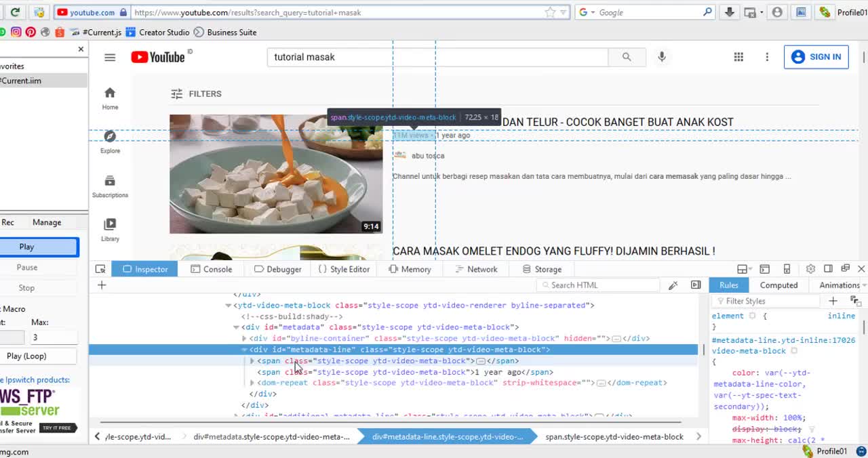
Task: Collapse the metadata-line div node
Action: pyautogui.click(x=244, y=350)
